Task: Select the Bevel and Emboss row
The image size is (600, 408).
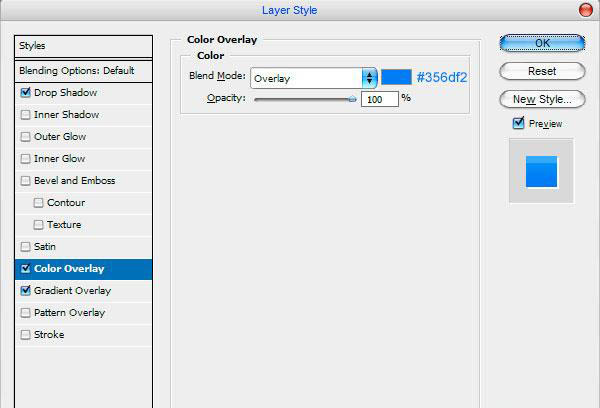Action: coord(83,181)
